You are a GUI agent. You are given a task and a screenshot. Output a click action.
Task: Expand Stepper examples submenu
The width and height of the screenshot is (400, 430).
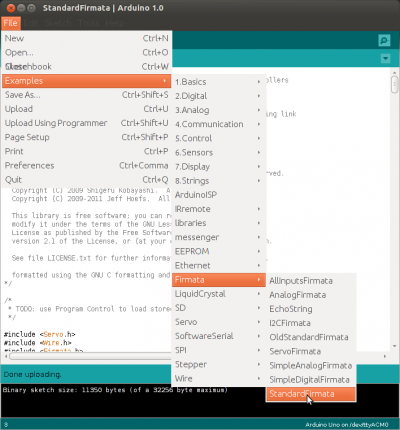(x=219, y=364)
